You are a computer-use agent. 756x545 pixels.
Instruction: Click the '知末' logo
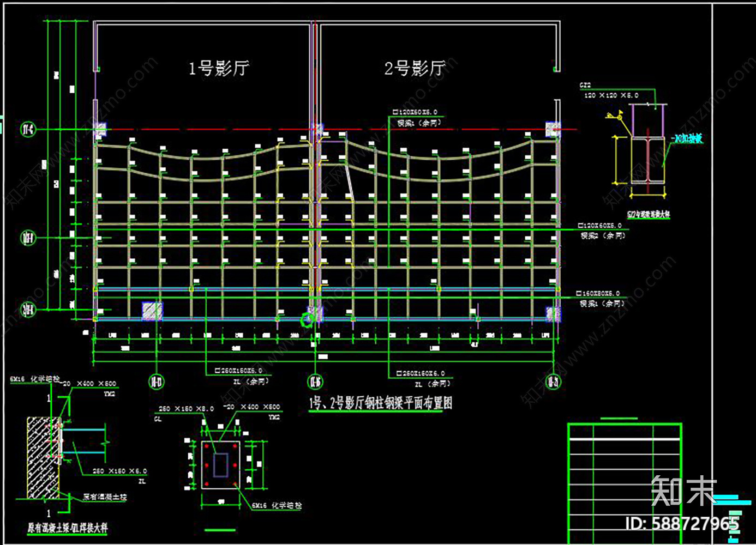point(685,491)
